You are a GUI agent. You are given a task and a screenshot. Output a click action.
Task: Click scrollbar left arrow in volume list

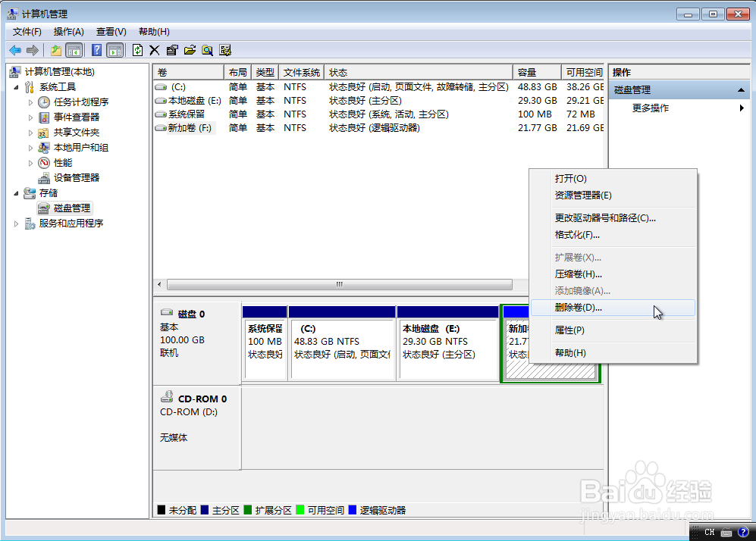click(159, 284)
